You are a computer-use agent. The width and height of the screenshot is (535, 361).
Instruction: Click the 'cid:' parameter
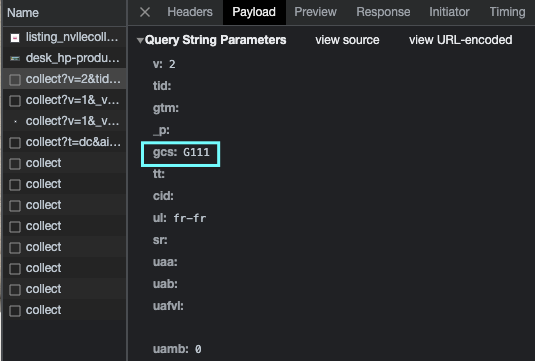pos(163,196)
